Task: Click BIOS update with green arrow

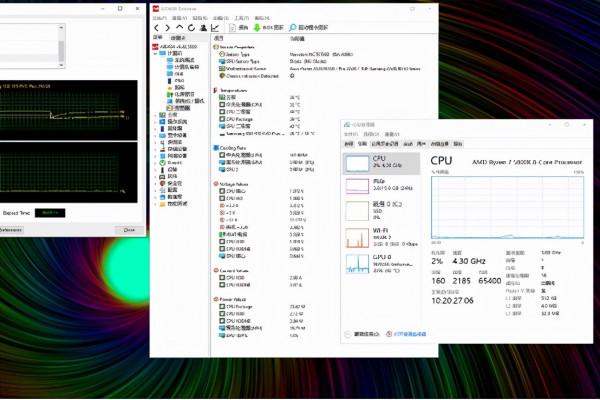Action: [269, 28]
